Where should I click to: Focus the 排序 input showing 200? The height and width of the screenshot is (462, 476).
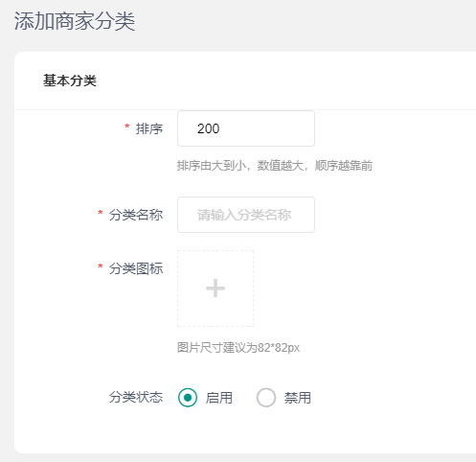(246, 128)
